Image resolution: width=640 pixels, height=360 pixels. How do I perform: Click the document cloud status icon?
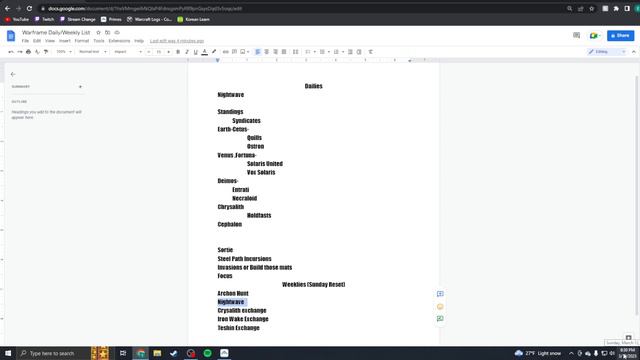pyautogui.click(x=117, y=32)
